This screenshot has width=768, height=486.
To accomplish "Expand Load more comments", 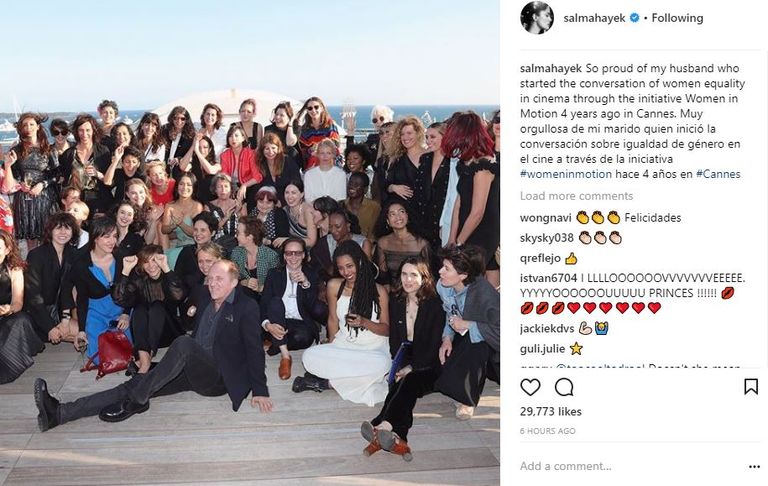I will [x=576, y=196].
